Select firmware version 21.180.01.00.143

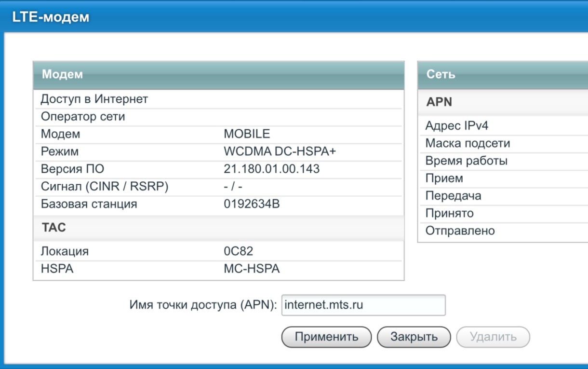pyautogui.click(x=271, y=169)
